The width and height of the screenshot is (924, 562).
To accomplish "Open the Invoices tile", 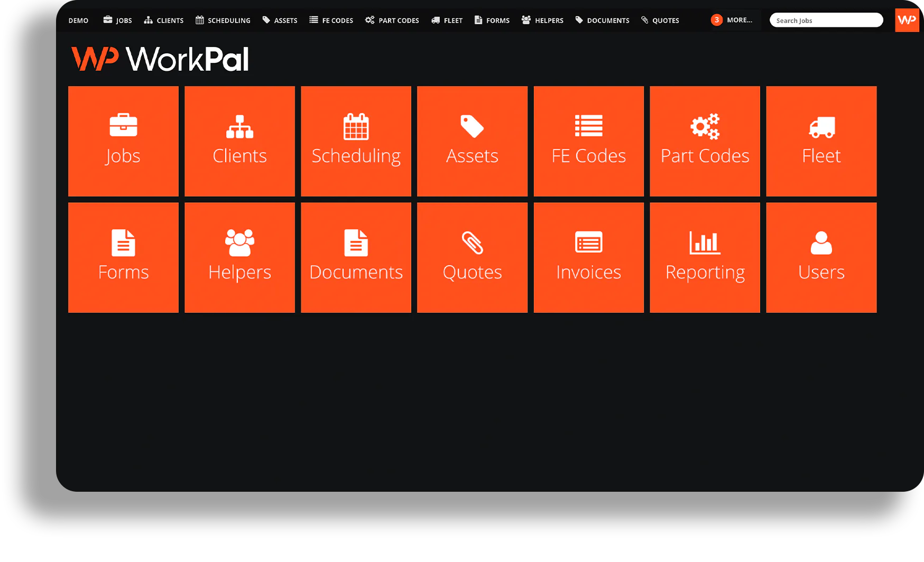I will click(588, 257).
